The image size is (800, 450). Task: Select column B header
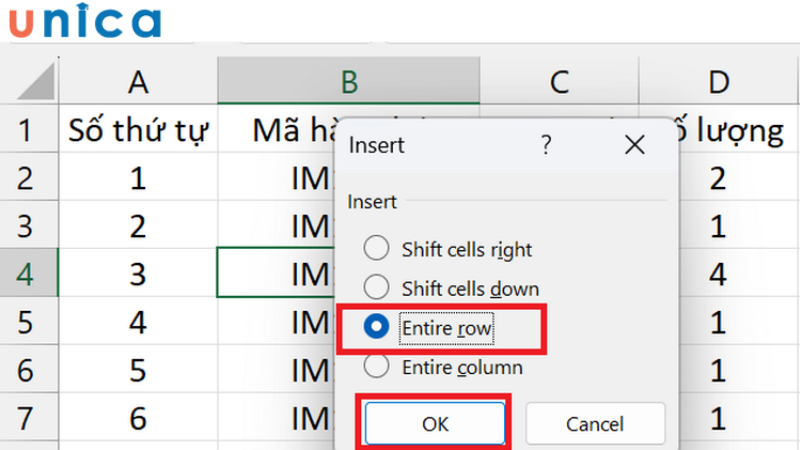pos(348,81)
